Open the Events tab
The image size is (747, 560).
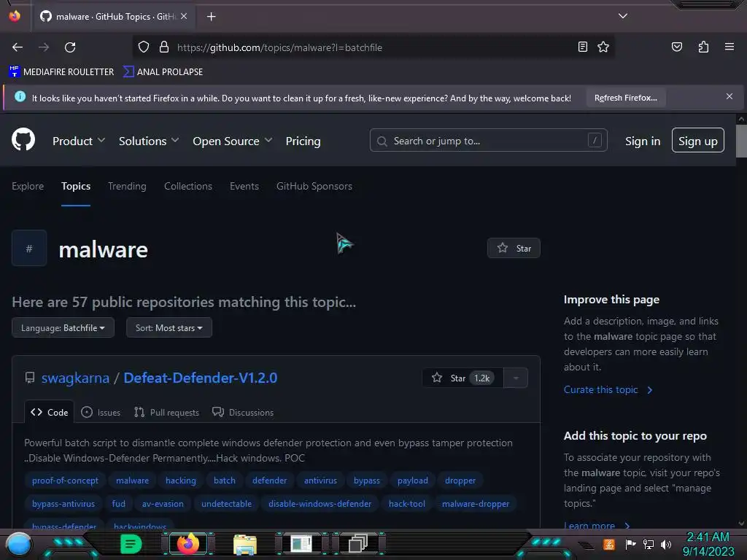[x=244, y=186]
